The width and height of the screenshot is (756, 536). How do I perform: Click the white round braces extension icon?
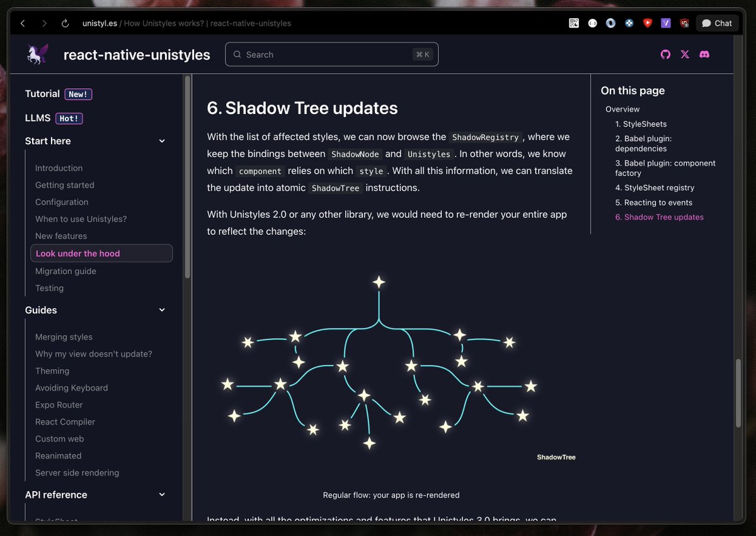pos(592,23)
